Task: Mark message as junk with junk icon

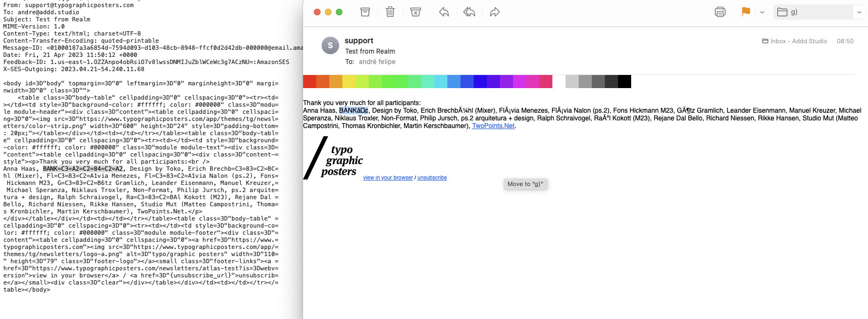Action: point(416,12)
